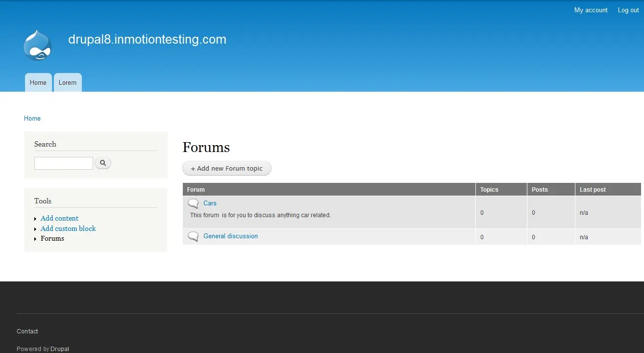Viewport: 644px width, 353px height.
Task: Click Add custom block link
Action: pos(68,228)
